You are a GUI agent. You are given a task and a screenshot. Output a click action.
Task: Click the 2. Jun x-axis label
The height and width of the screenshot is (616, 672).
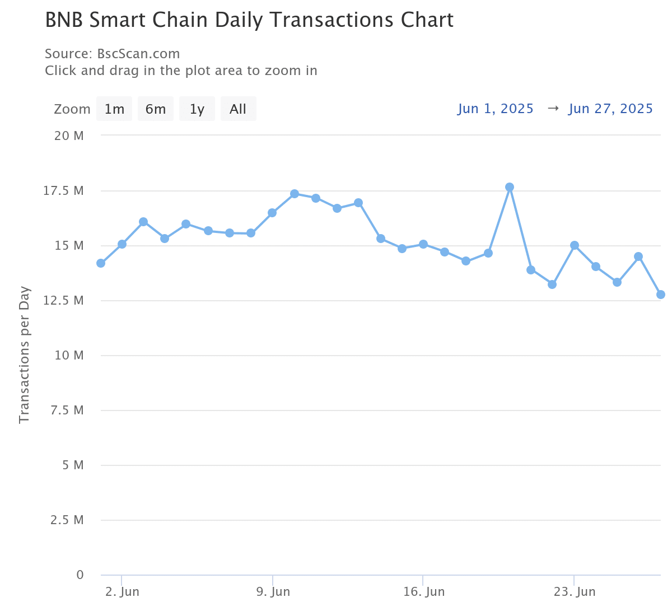coord(122,592)
